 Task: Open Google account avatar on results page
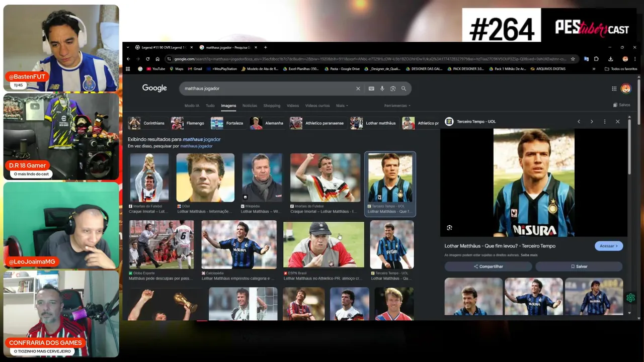(626, 88)
